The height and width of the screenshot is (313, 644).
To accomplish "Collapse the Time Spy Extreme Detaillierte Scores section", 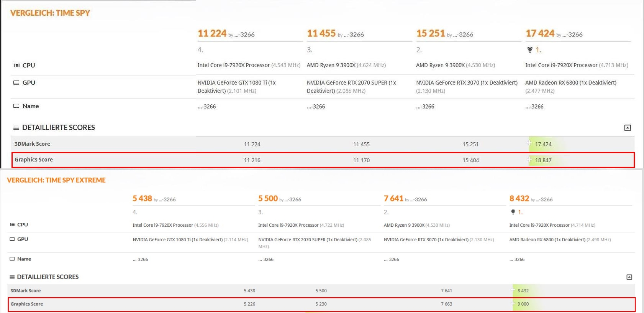I will 629,277.
